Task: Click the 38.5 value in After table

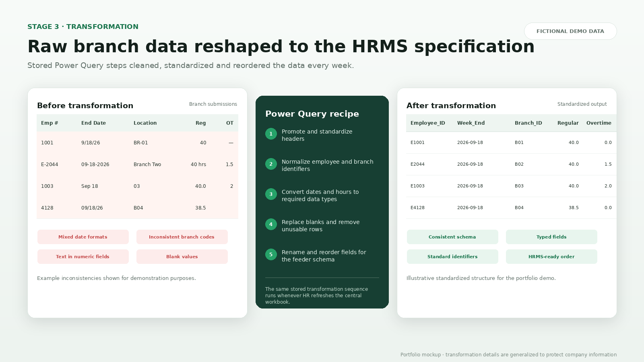Action: point(574,208)
